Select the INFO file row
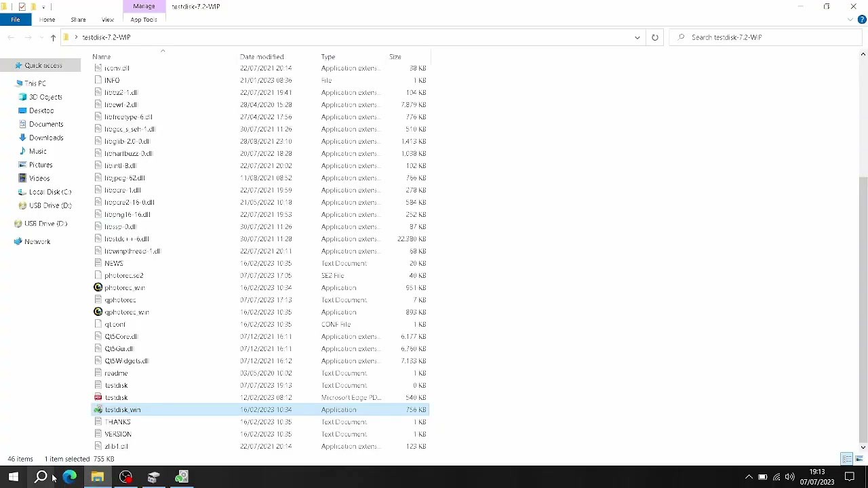The height and width of the screenshot is (488, 868). (260, 81)
